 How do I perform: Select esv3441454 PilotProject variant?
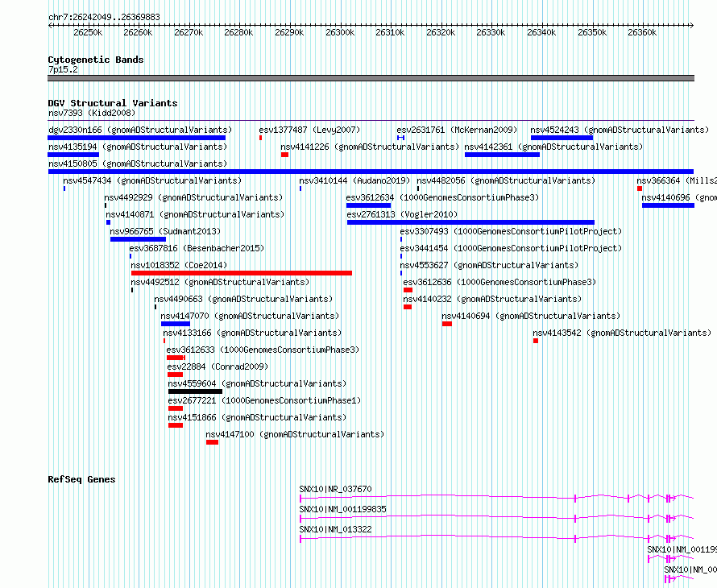(x=511, y=248)
